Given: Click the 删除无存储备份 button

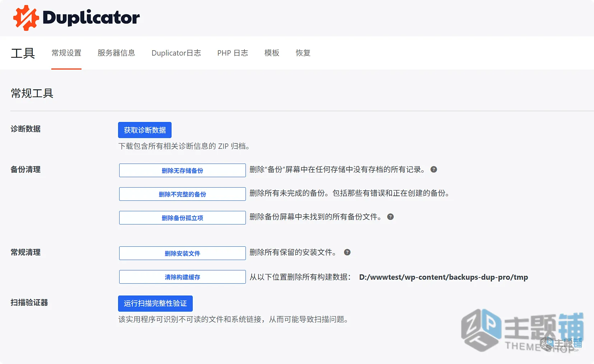Looking at the screenshot, I should coord(182,170).
